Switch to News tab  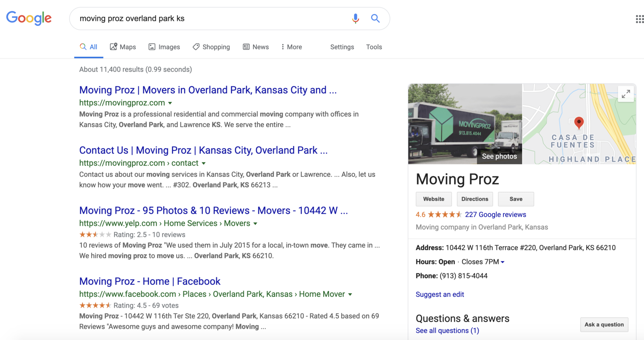tap(256, 47)
